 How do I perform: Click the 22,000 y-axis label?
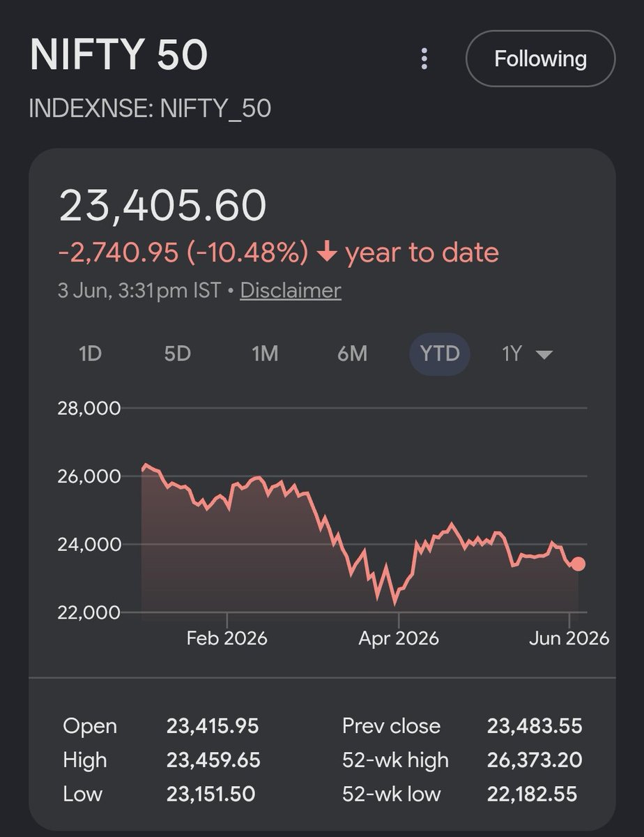coord(89,612)
